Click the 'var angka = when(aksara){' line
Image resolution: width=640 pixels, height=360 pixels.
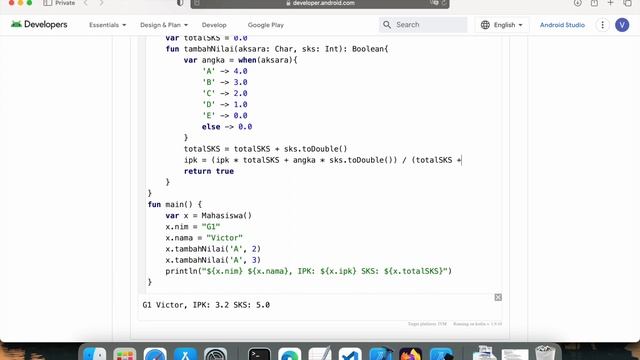tap(240, 60)
